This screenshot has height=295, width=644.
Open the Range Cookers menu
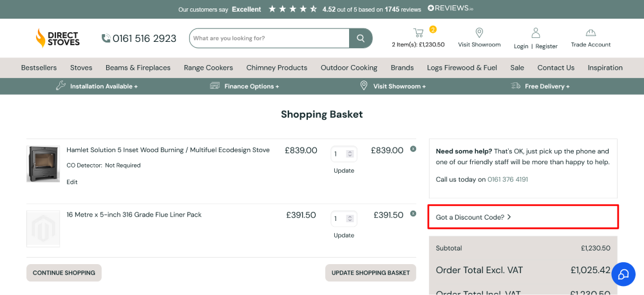tap(208, 68)
